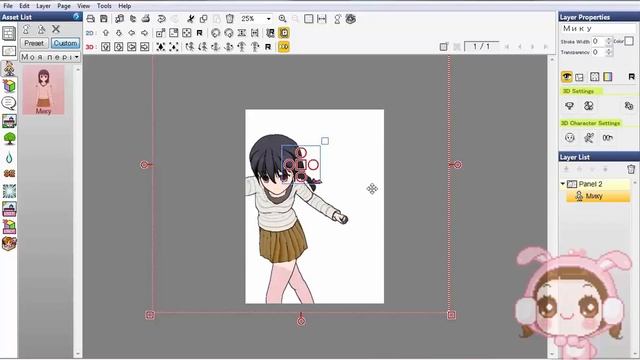Click the add page icon left of page number
This screenshot has width=640, height=360.
(x=444, y=47)
